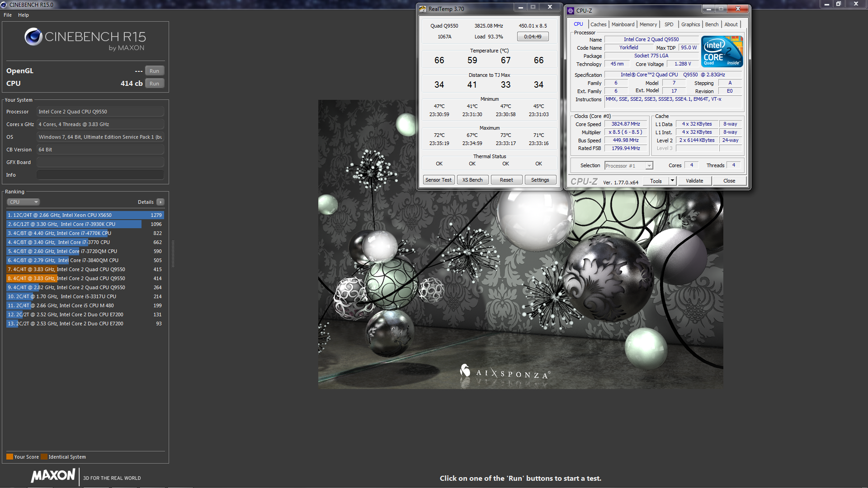Switch to Caches tab in CPU-Z
868x488 pixels.
[598, 24]
